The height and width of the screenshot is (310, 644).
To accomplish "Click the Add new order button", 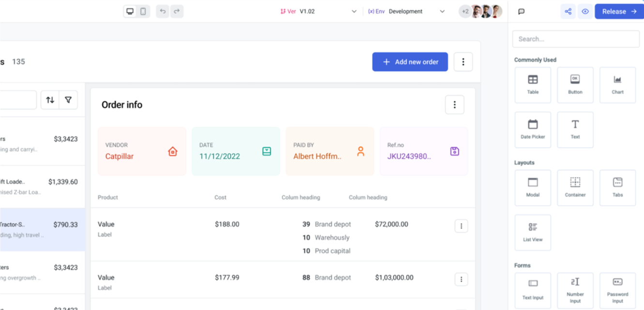I will point(410,62).
